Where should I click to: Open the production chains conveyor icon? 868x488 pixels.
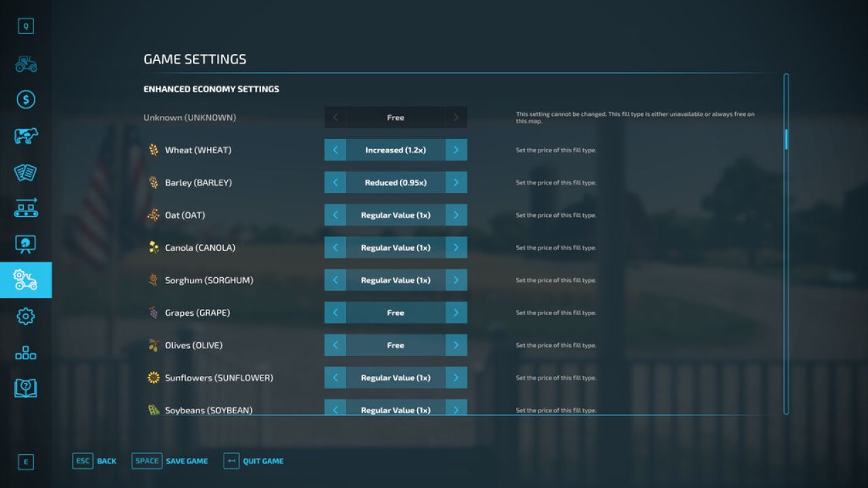click(x=26, y=208)
